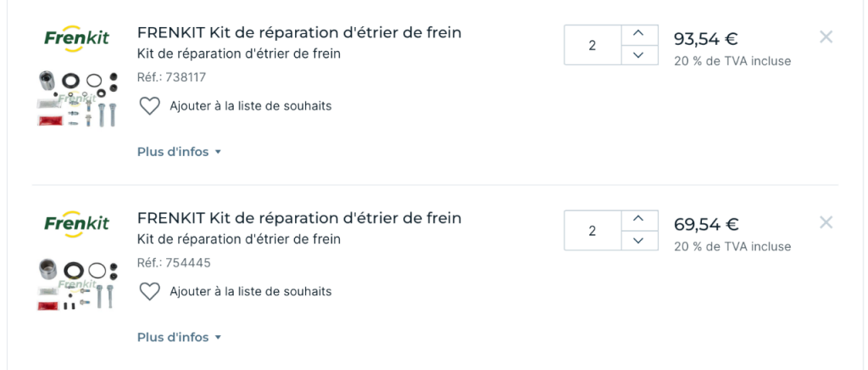Screen dimensions: 868x370
Task: Focus the quantity field of the 93,54 € kit
Action: [593, 45]
